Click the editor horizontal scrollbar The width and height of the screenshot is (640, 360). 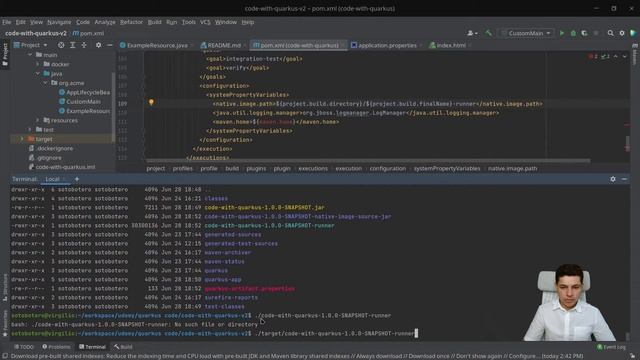click(368, 160)
